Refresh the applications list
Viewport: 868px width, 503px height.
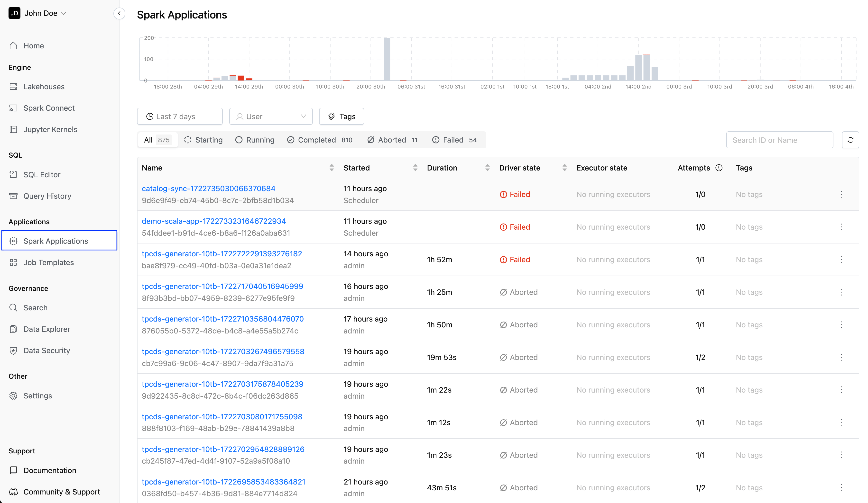pyautogui.click(x=850, y=140)
